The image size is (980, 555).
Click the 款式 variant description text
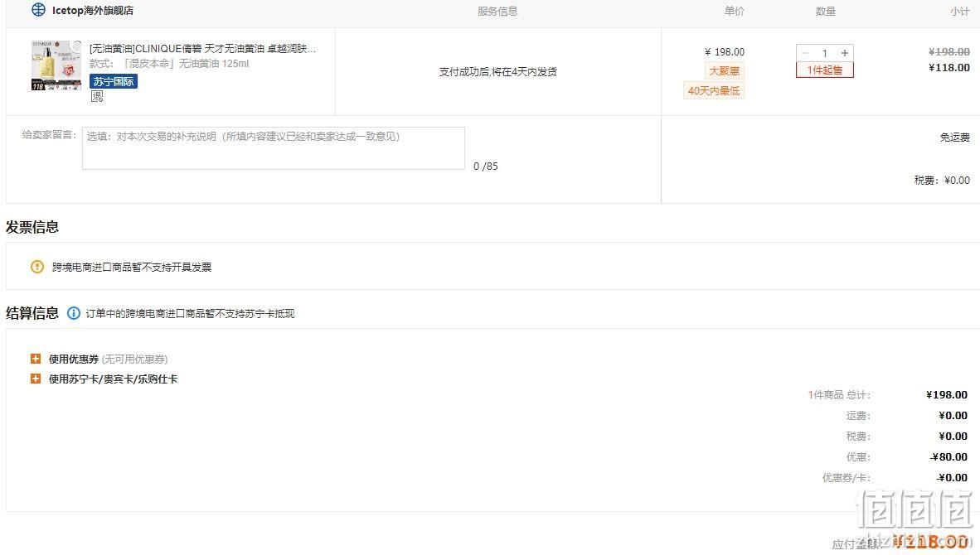169,64
